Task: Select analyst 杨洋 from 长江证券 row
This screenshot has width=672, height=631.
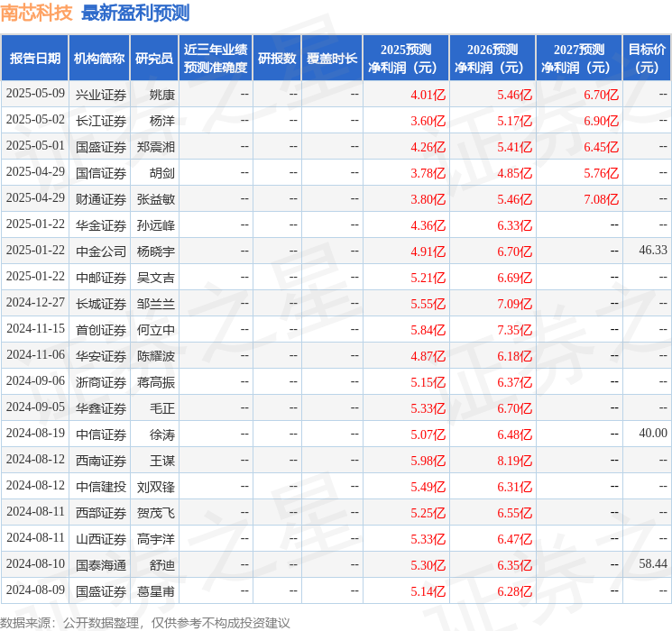Action: tap(162, 120)
